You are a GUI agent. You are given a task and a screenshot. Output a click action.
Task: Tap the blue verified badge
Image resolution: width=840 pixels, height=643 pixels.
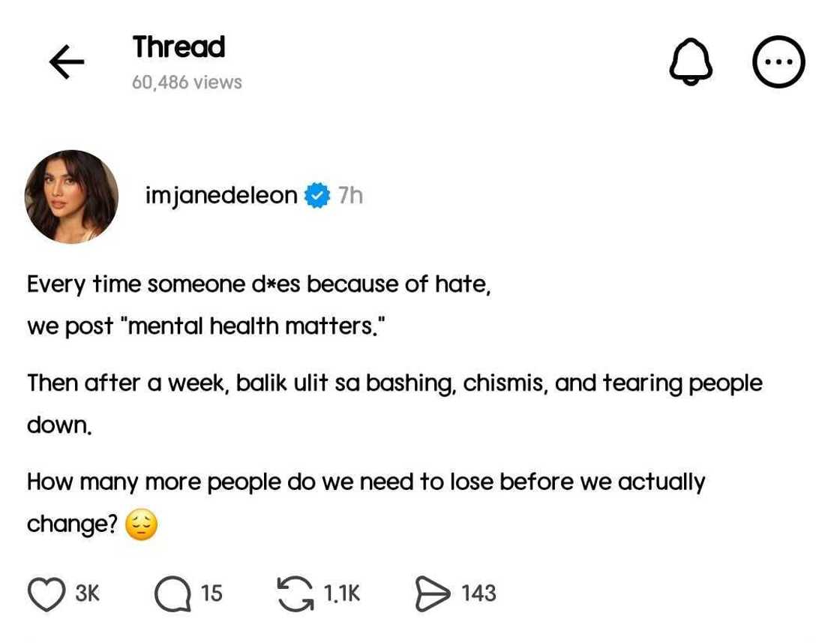point(317,197)
